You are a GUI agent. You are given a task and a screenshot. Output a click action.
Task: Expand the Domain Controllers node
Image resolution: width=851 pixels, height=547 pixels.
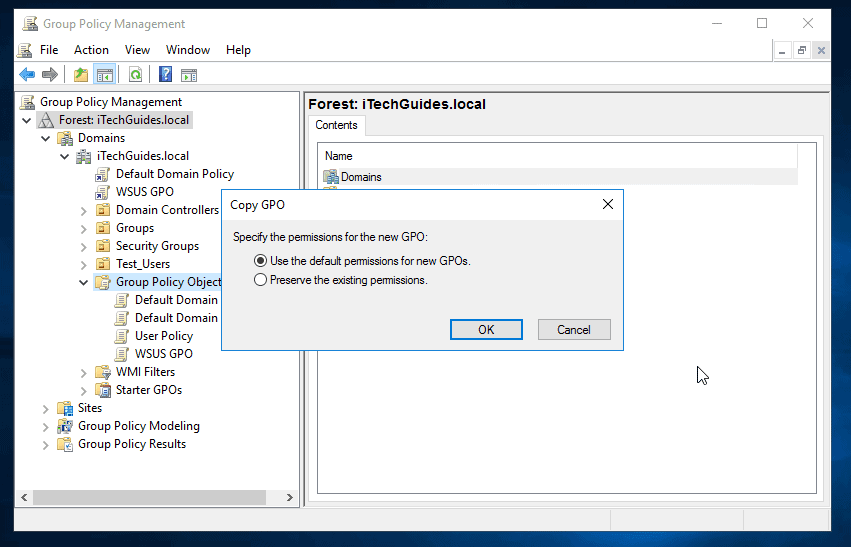click(84, 211)
